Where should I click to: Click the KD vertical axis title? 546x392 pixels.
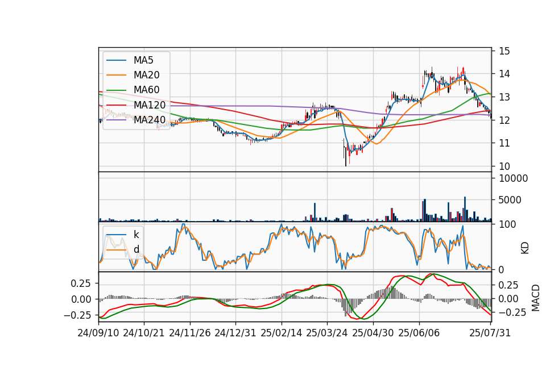[525, 248]
